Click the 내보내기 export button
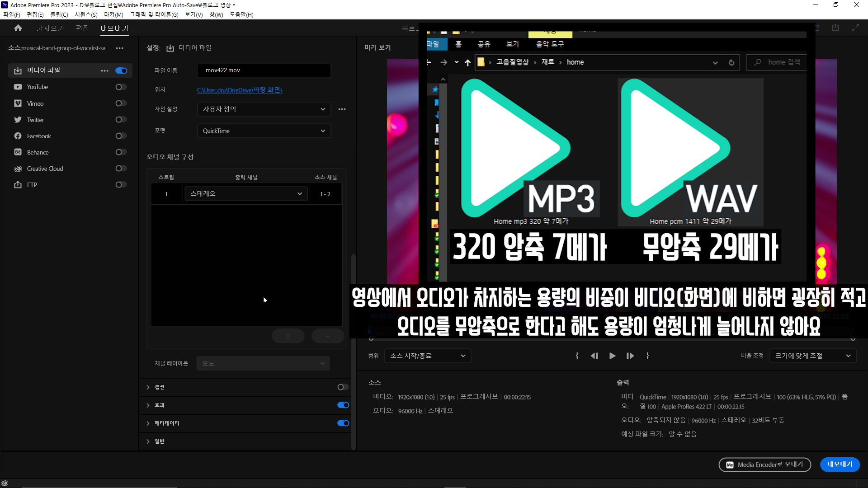 point(840,465)
